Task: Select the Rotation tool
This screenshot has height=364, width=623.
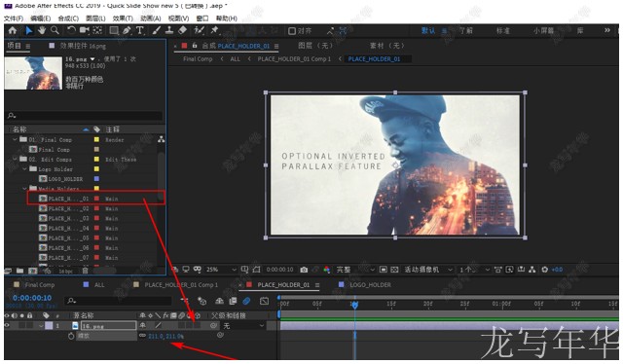Action: (71, 30)
